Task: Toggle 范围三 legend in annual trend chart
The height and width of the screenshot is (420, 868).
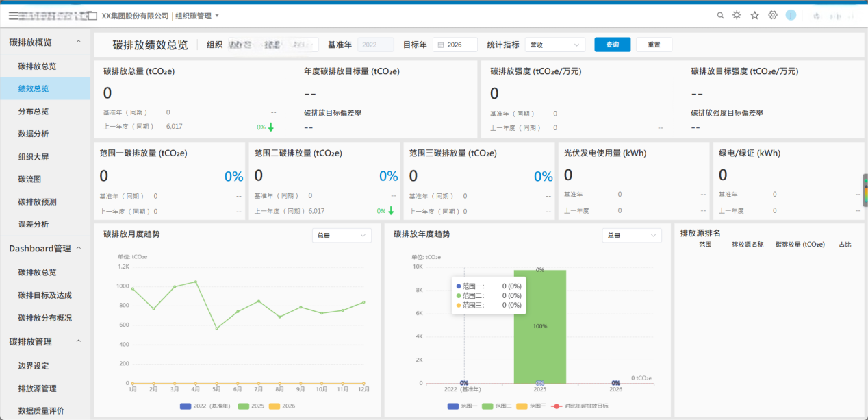Action: (532, 406)
